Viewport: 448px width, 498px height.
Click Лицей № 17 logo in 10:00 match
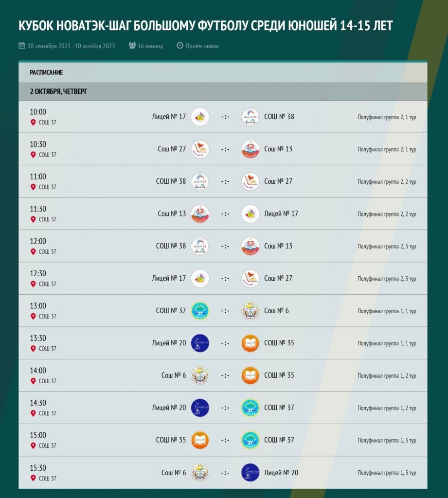click(200, 117)
